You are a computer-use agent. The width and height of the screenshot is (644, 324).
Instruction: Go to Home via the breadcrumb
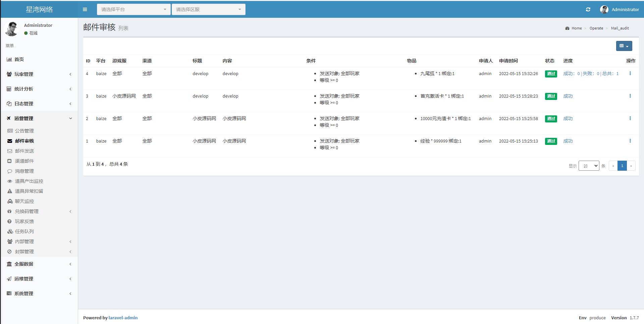(x=576, y=28)
